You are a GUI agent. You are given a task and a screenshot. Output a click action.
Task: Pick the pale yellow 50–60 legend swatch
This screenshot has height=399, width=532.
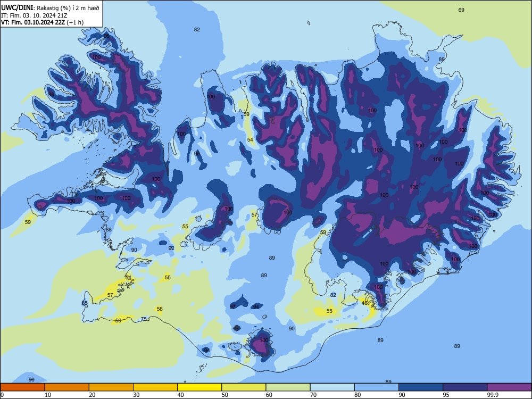244,387
